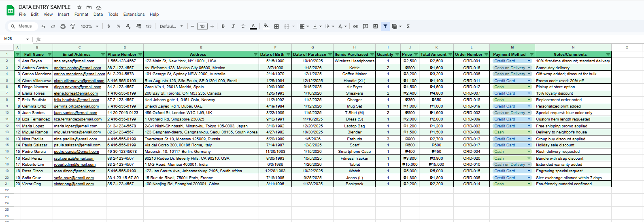Open the table views dropdown
Screen dimensions: 644x222
coord(397,26)
